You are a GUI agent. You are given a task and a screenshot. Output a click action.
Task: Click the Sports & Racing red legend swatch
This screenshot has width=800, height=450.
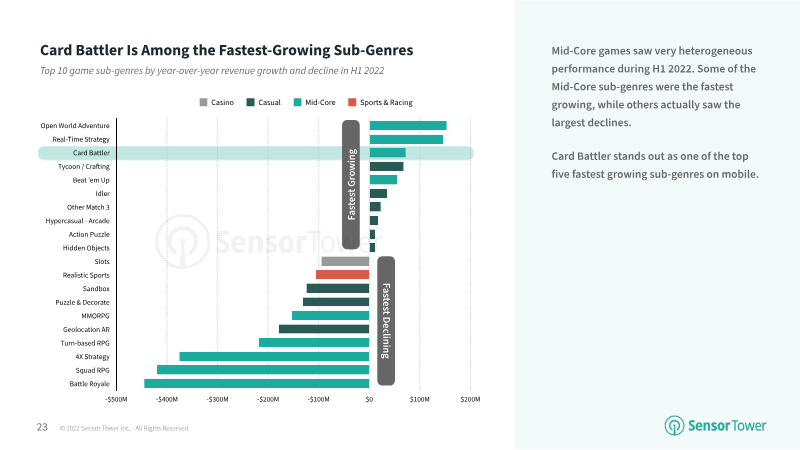coord(352,103)
